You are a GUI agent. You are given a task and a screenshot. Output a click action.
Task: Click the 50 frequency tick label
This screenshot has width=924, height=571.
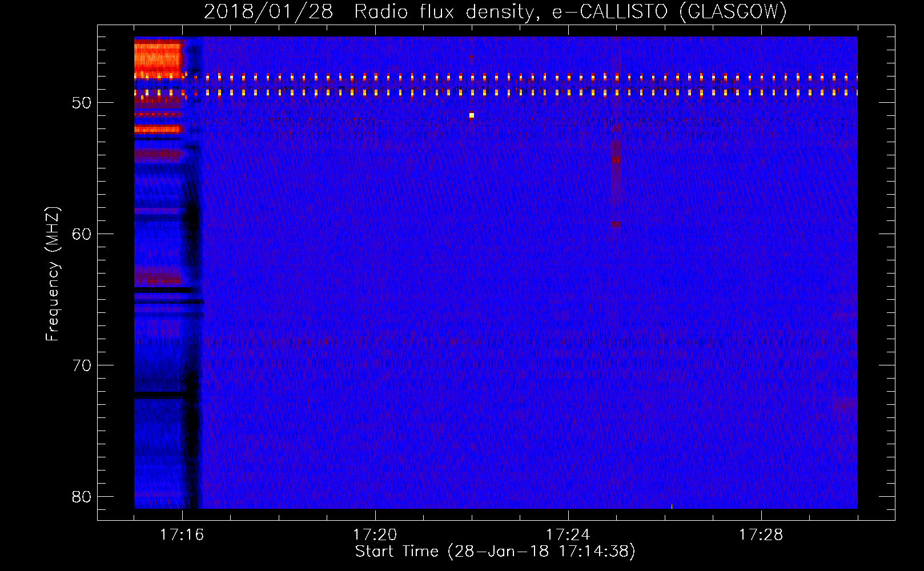click(82, 103)
